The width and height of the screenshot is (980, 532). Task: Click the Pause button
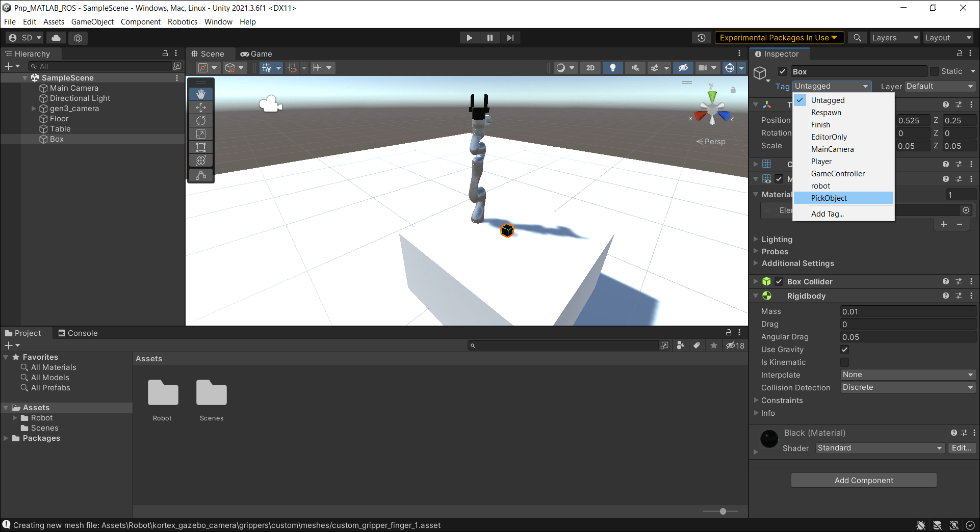(489, 38)
